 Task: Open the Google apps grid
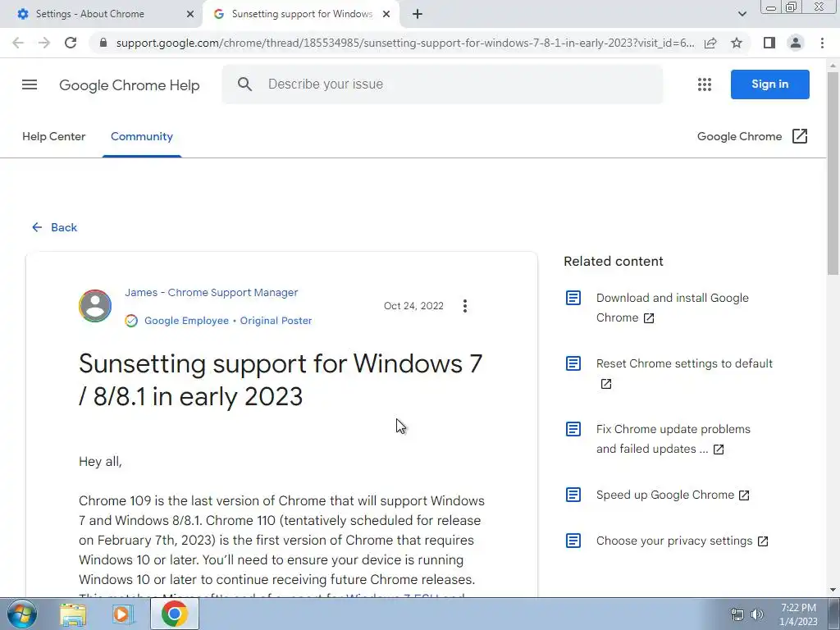pyautogui.click(x=705, y=84)
